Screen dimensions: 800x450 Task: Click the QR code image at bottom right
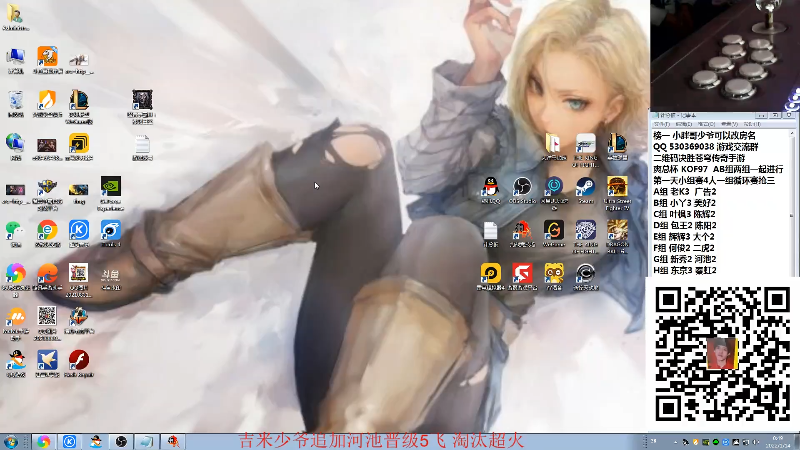723,354
